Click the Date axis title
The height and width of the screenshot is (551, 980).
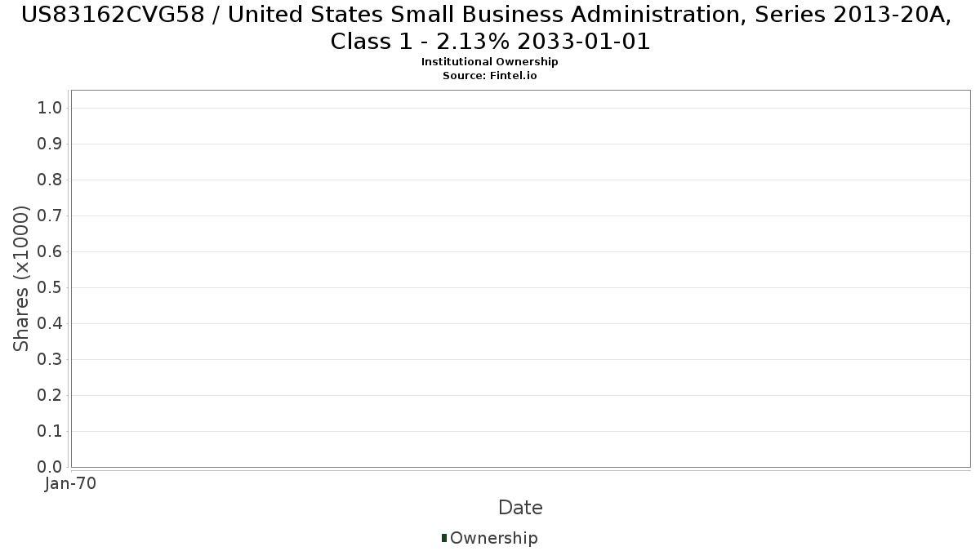[x=520, y=508]
